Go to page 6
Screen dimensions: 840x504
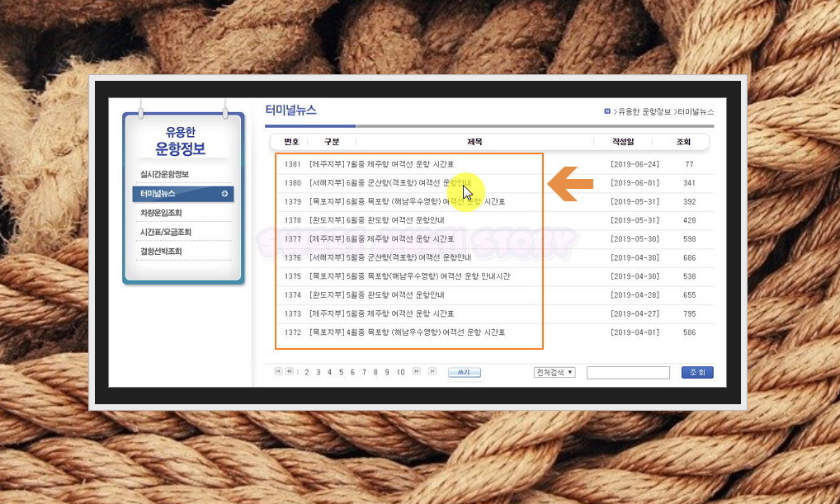click(x=352, y=372)
